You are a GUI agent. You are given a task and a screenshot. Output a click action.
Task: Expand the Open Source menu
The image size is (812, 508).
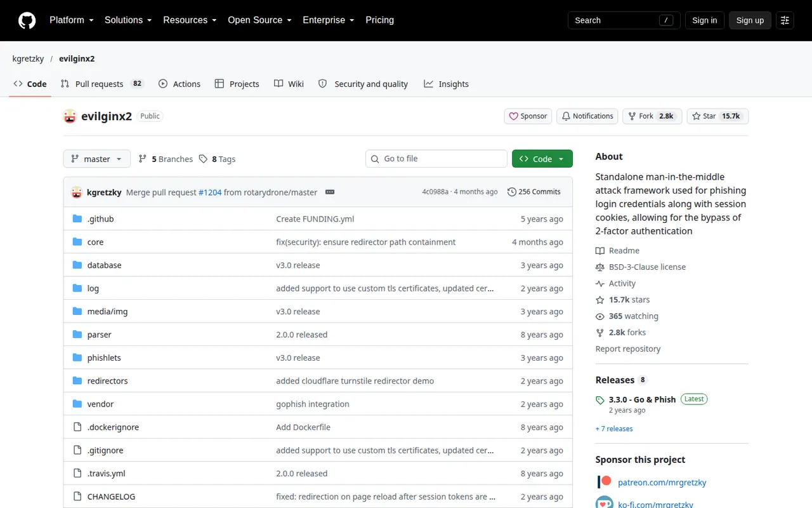[259, 20]
